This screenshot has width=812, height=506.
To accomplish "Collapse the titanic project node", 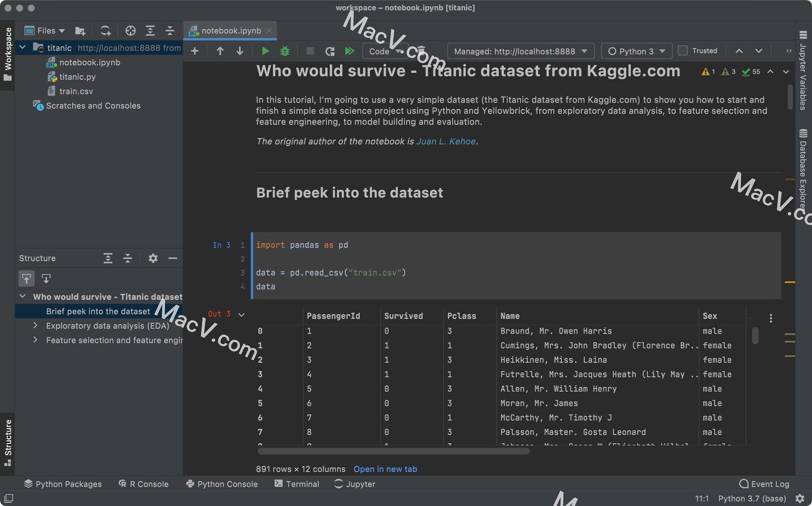I will tap(23, 47).
